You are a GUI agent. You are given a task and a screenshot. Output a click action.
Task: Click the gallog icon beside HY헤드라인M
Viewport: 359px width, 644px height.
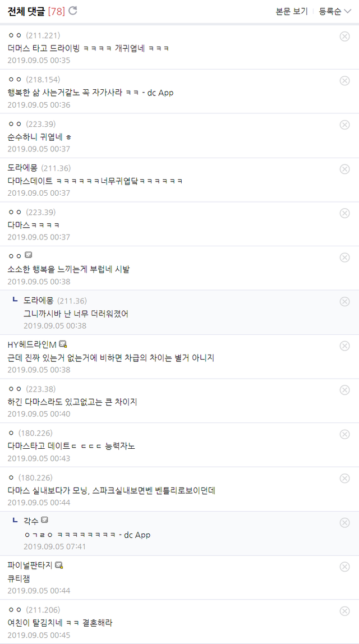point(63,344)
